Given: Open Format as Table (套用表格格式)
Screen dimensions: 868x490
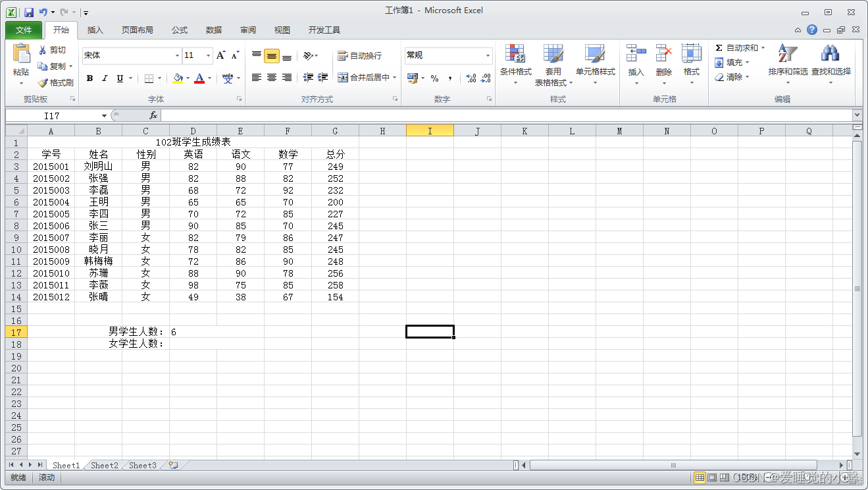Looking at the screenshot, I should (553, 66).
